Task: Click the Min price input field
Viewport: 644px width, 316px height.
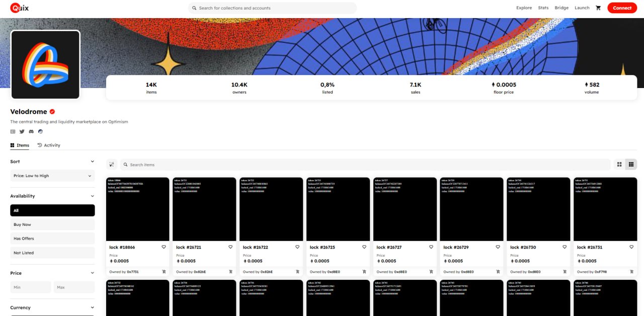Action: [31, 287]
